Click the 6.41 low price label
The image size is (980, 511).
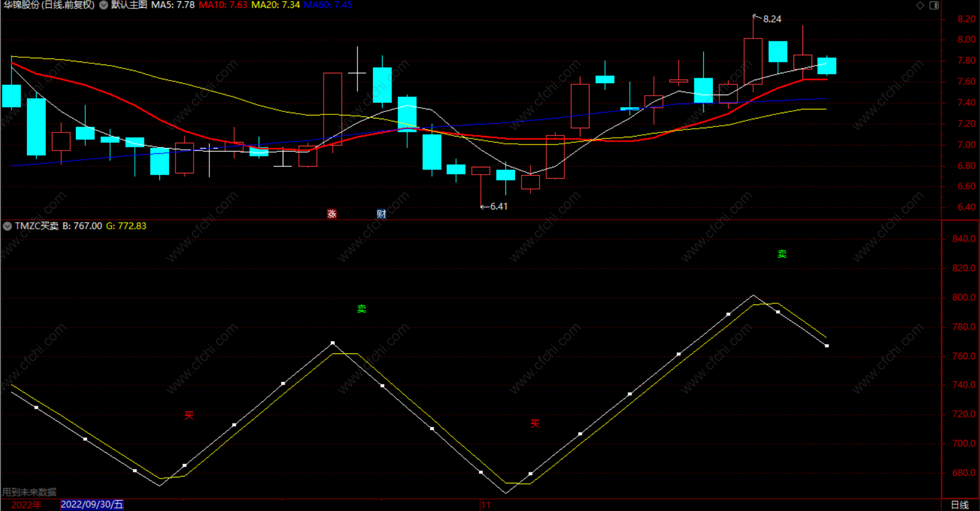click(x=499, y=206)
